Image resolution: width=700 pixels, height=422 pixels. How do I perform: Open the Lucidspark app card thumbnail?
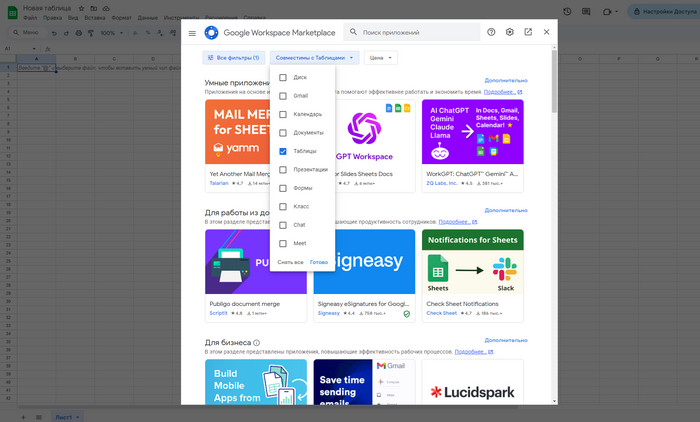tap(473, 382)
